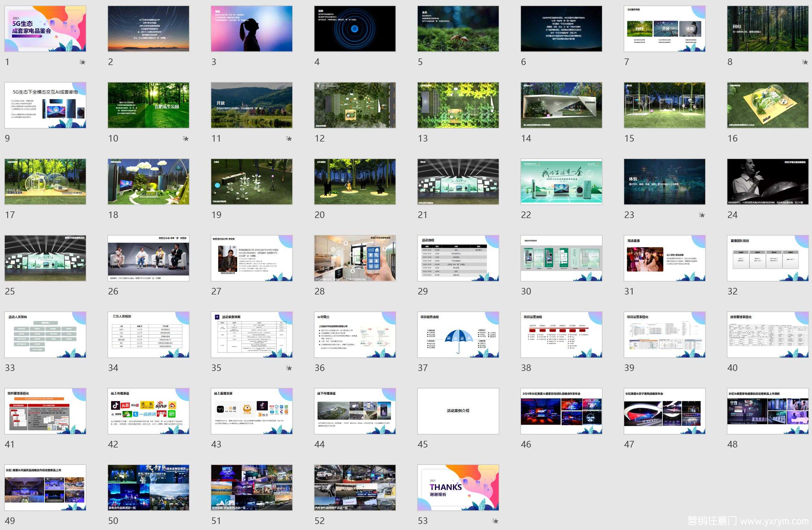
Task: Select slide 4 with blue concentric circles
Action: pyautogui.click(x=355, y=29)
